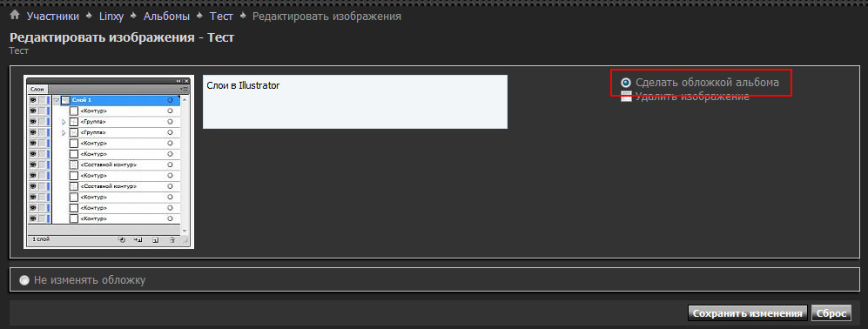Click the Сохранить изменения button
The height and width of the screenshot is (329, 868).
coord(748,313)
